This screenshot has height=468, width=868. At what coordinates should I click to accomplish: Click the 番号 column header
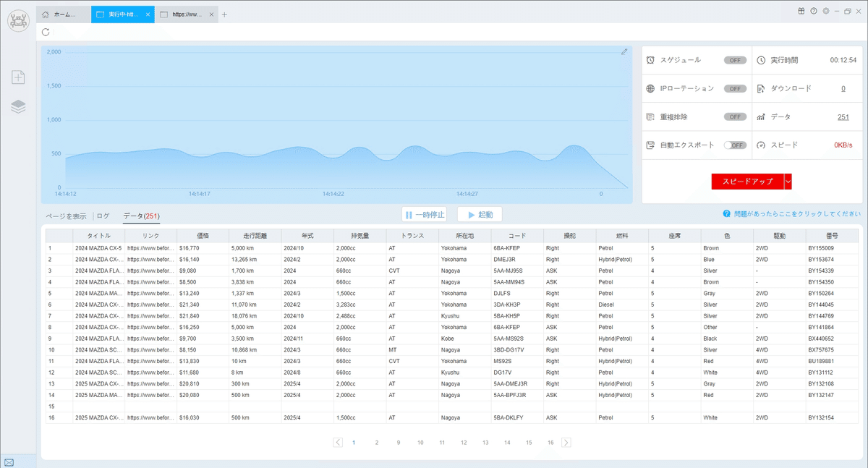(x=832, y=236)
